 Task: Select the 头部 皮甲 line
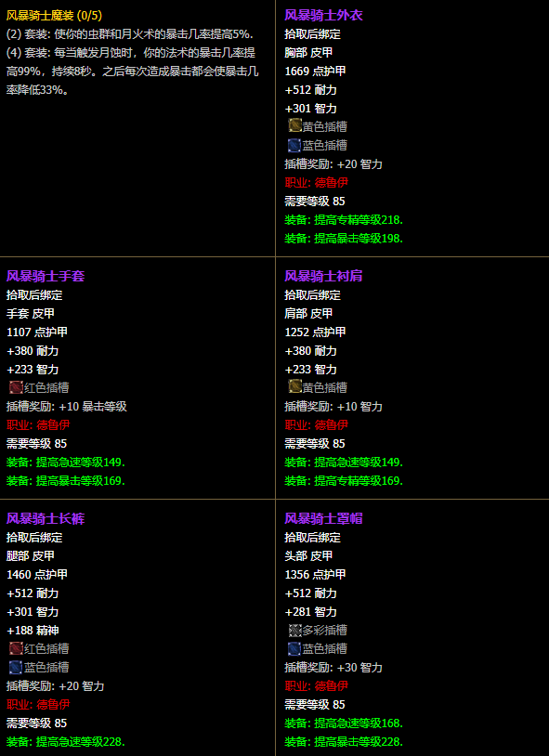(308, 555)
